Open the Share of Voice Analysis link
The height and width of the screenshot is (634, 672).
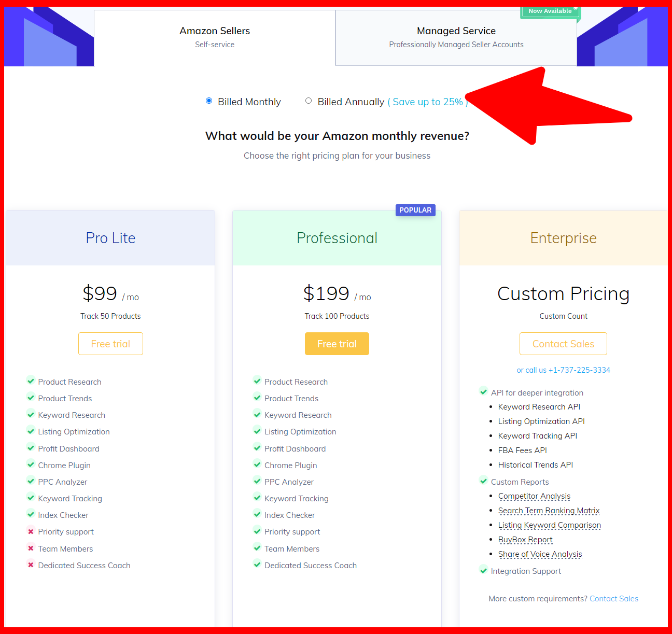[540, 554]
